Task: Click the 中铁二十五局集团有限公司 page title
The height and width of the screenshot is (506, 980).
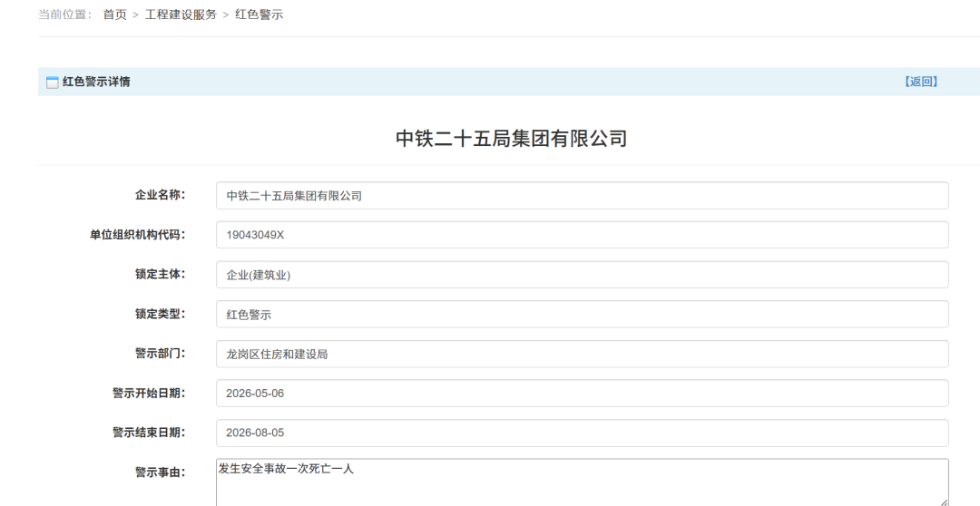Action: click(x=511, y=138)
